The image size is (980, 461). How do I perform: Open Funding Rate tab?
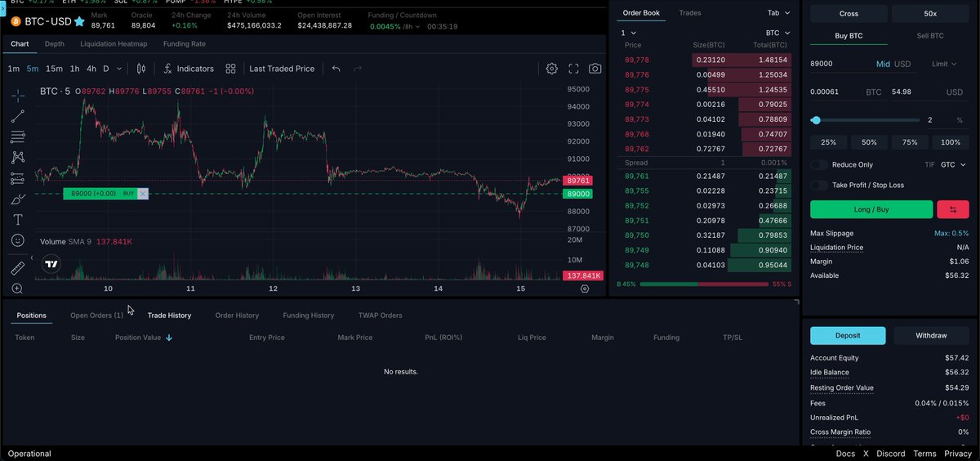coord(185,43)
